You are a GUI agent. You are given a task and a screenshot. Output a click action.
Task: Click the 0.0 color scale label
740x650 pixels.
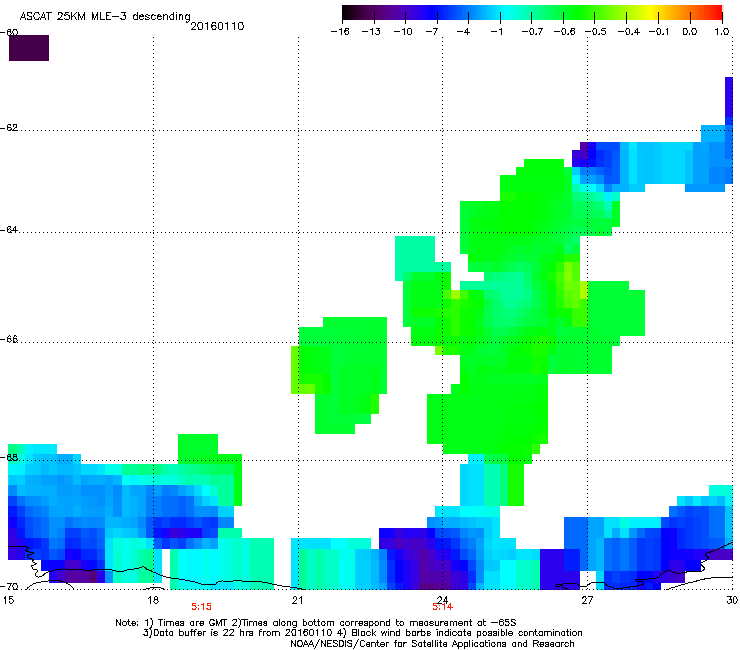click(690, 32)
